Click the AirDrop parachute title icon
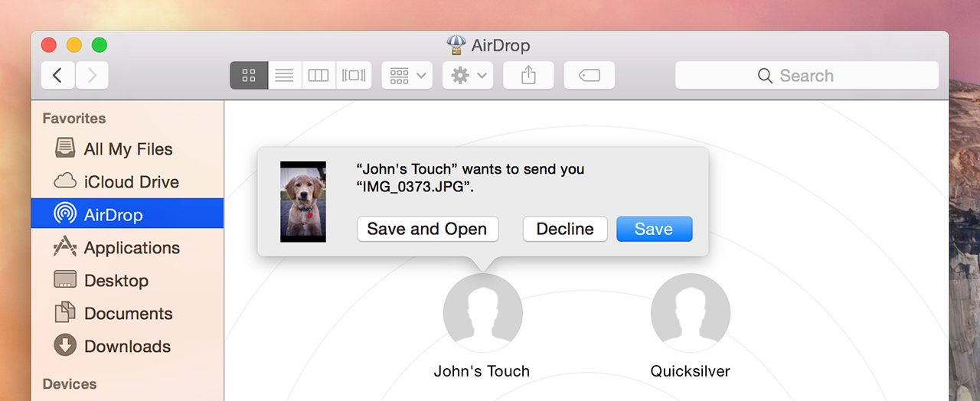 456,45
